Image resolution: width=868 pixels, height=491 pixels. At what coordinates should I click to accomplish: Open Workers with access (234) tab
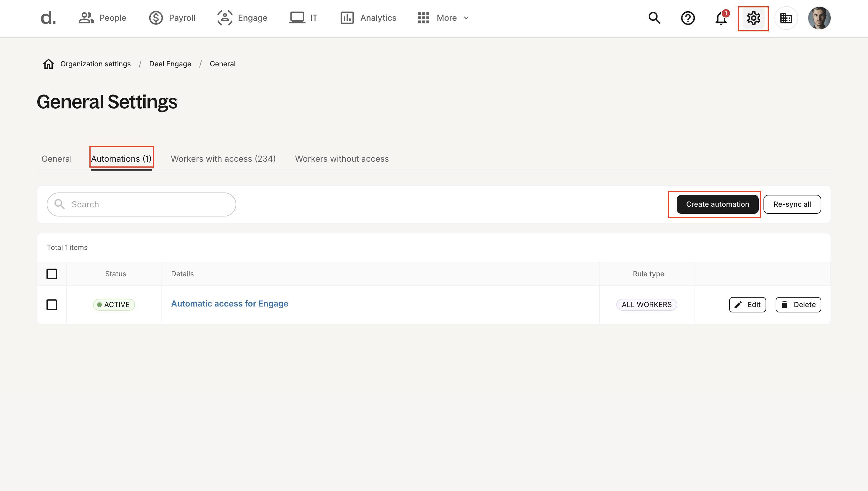pyautogui.click(x=223, y=159)
